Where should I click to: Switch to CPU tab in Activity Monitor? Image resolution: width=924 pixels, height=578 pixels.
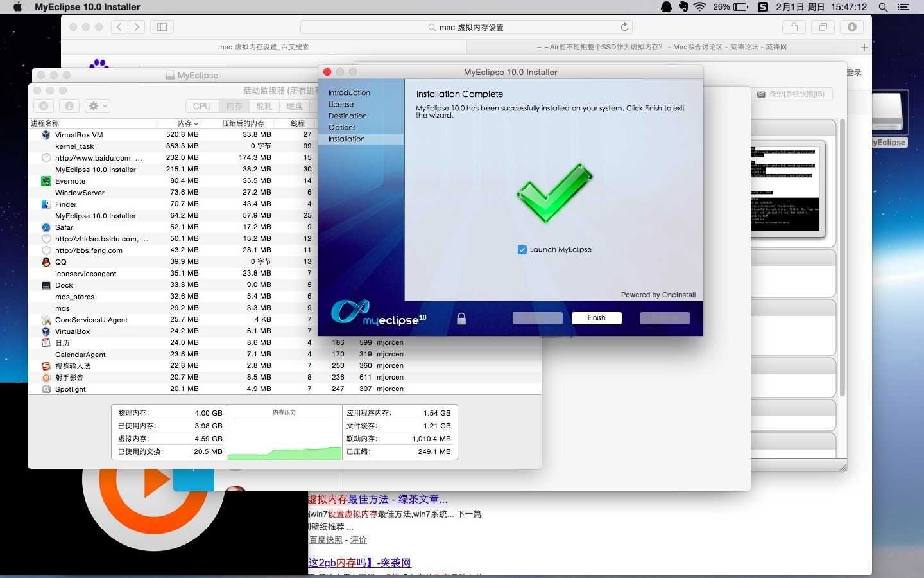click(x=201, y=106)
